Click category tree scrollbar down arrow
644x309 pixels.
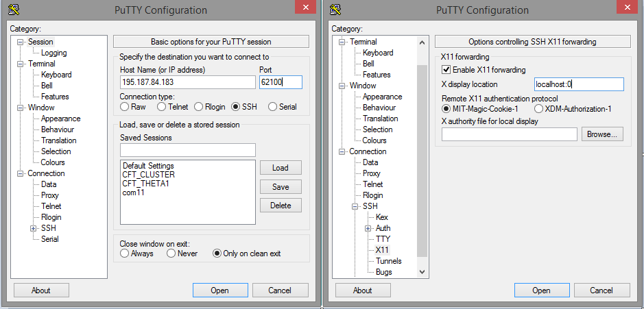pos(422,271)
